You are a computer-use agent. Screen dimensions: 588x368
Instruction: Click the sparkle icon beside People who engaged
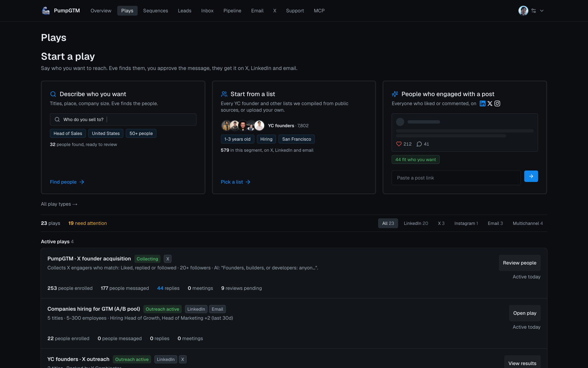click(x=395, y=94)
